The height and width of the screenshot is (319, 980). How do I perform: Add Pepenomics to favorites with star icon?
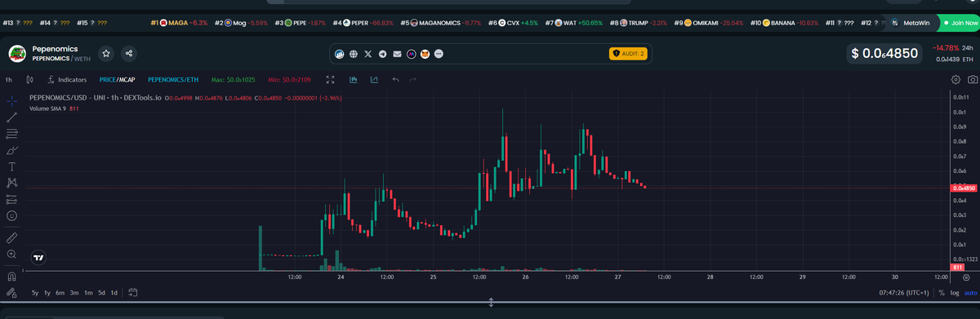point(106,54)
